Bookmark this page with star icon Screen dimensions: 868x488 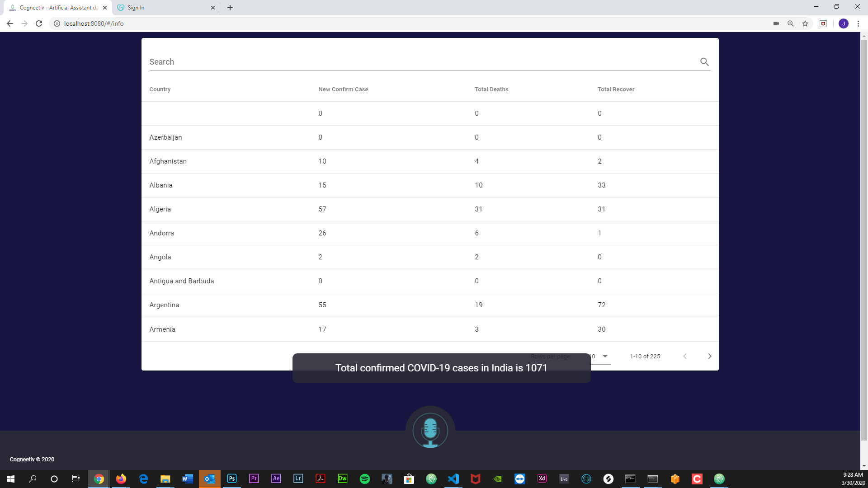click(805, 23)
